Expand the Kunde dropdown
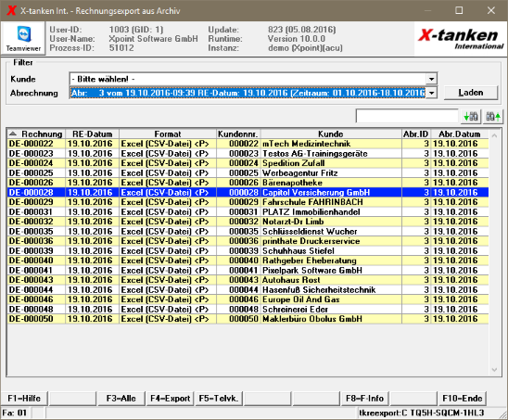Screen dimensions: 508x420 [431, 79]
